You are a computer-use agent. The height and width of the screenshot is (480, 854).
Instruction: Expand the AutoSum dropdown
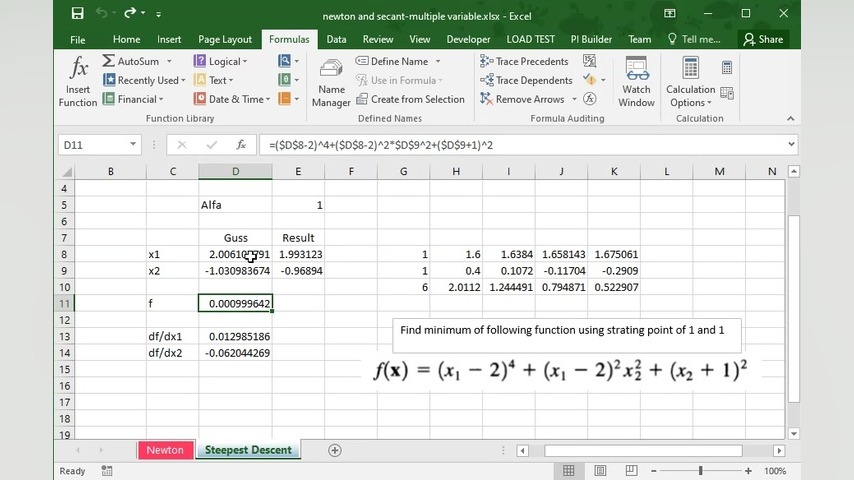tap(166, 61)
